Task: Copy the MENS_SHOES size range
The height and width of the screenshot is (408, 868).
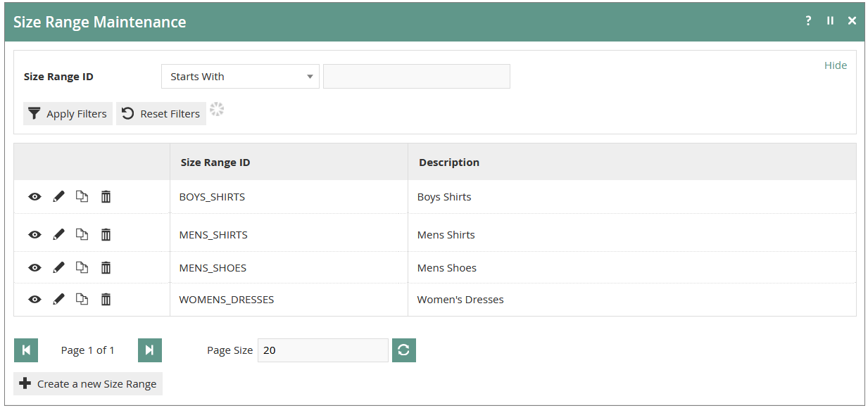Action: (x=82, y=267)
